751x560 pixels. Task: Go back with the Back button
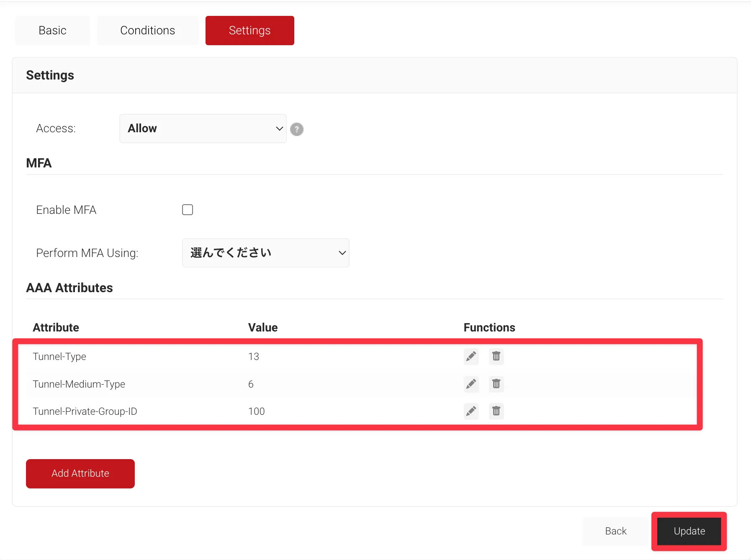[615, 531]
